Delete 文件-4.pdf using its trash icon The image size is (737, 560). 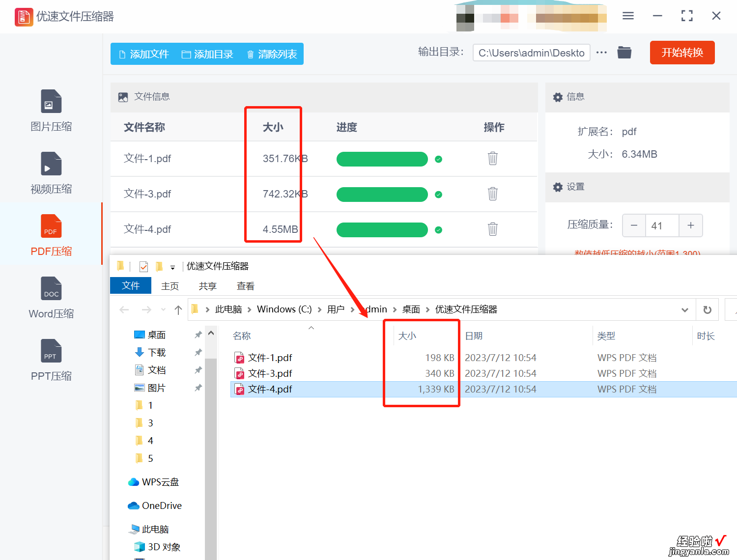493,229
